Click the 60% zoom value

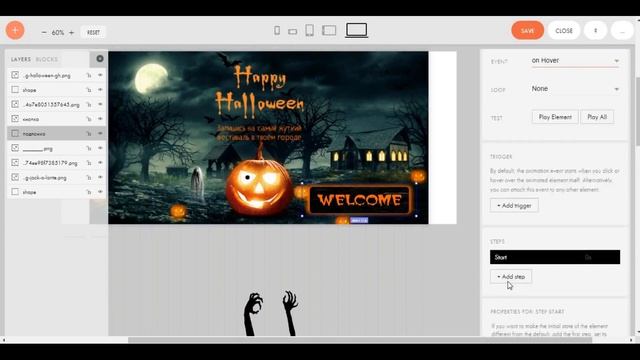point(58,32)
